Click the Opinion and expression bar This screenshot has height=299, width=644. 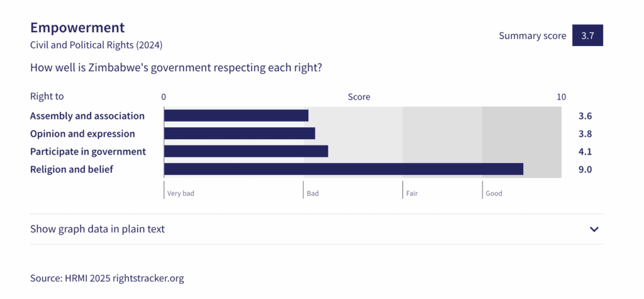[239, 133]
